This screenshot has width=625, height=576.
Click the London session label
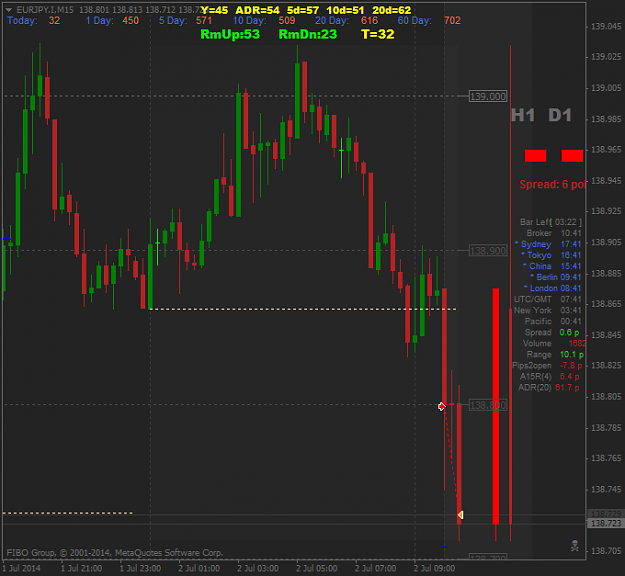[x=540, y=288]
